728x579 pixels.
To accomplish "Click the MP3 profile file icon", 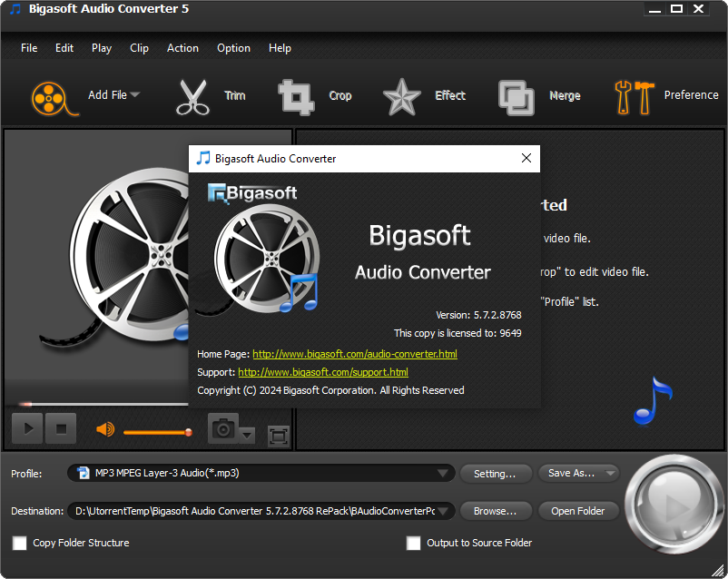I will click(x=84, y=473).
